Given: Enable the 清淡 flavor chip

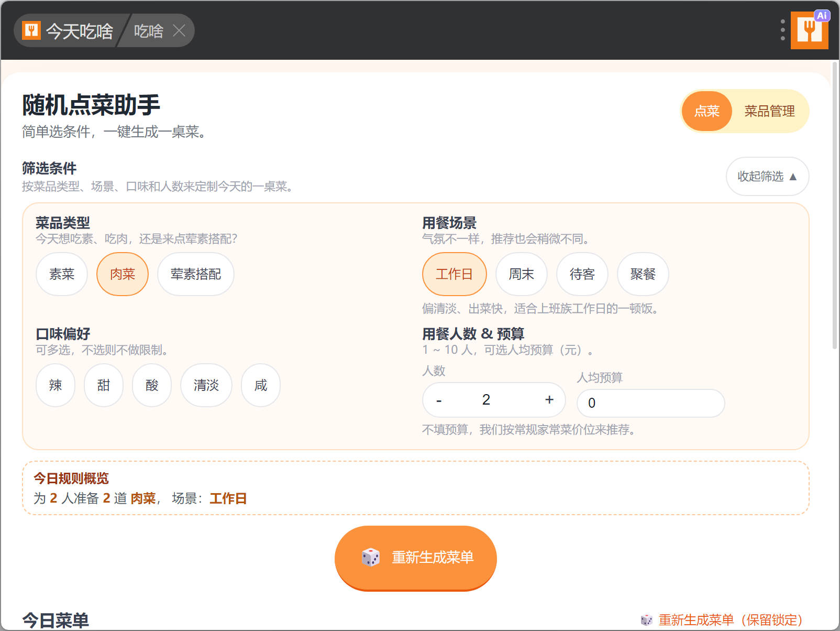Looking at the screenshot, I should coord(206,385).
